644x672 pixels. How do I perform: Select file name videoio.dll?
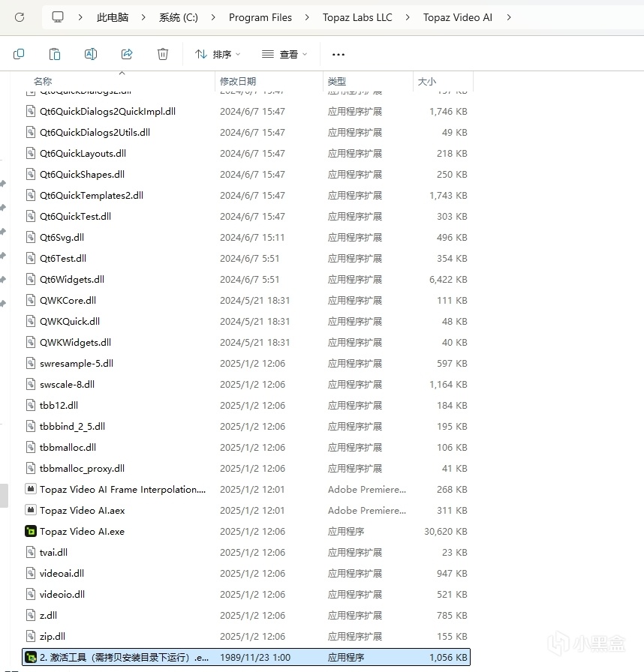(x=62, y=595)
